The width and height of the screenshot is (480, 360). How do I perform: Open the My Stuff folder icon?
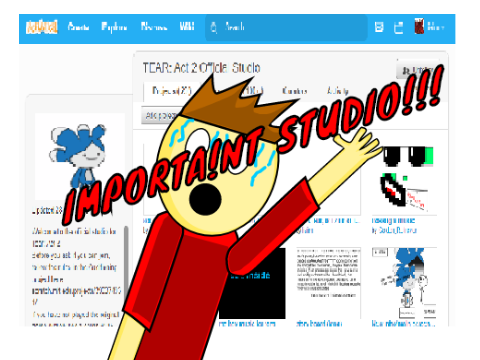(x=398, y=28)
